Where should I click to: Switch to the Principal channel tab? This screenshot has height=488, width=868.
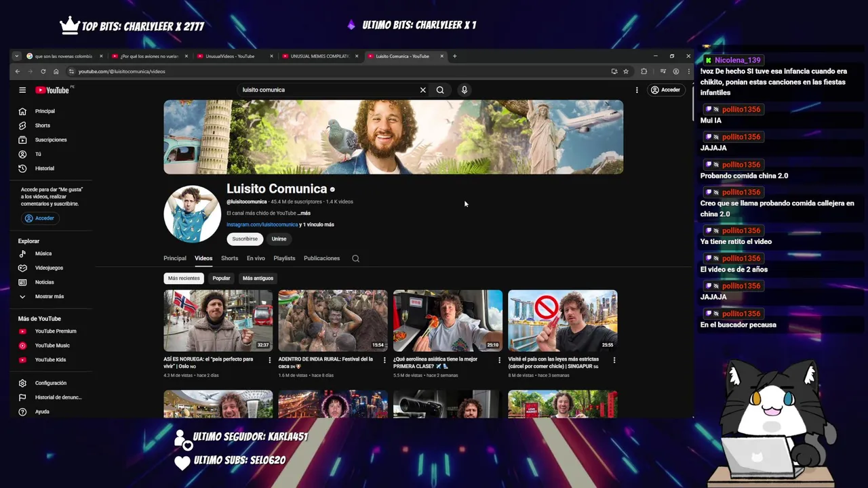point(175,258)
